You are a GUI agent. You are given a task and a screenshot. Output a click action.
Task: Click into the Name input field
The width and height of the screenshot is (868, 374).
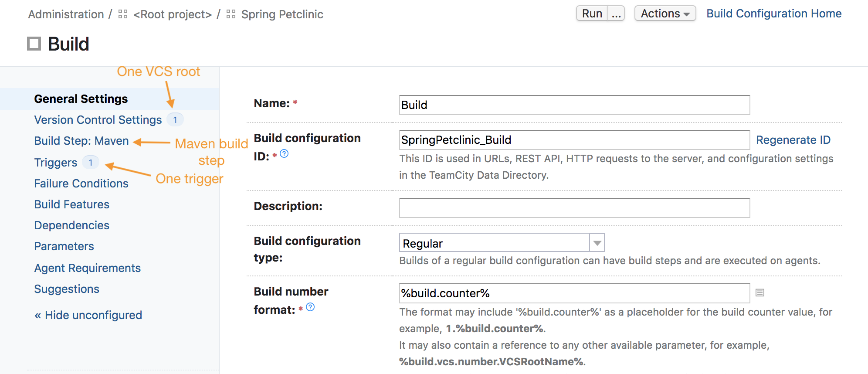coord(574,105)
